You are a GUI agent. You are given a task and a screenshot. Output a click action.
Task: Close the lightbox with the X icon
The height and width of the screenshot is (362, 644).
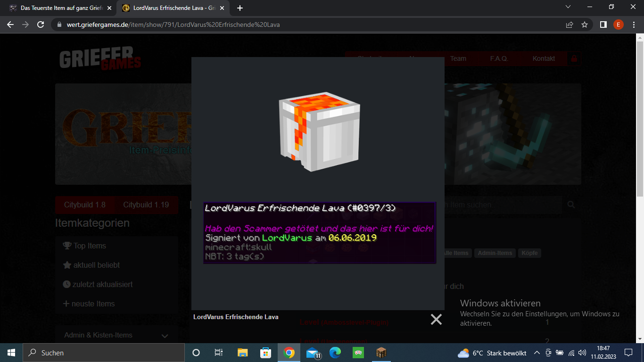tap(436, 319)
